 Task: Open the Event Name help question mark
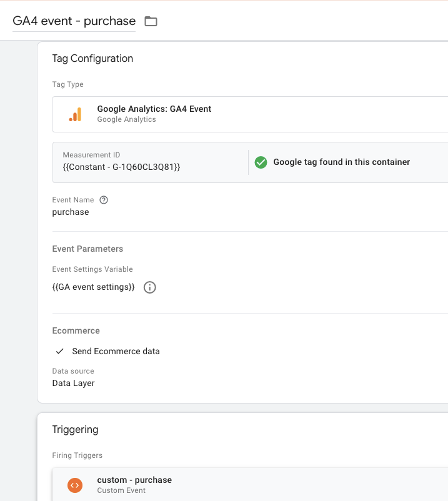pos(104,200)
